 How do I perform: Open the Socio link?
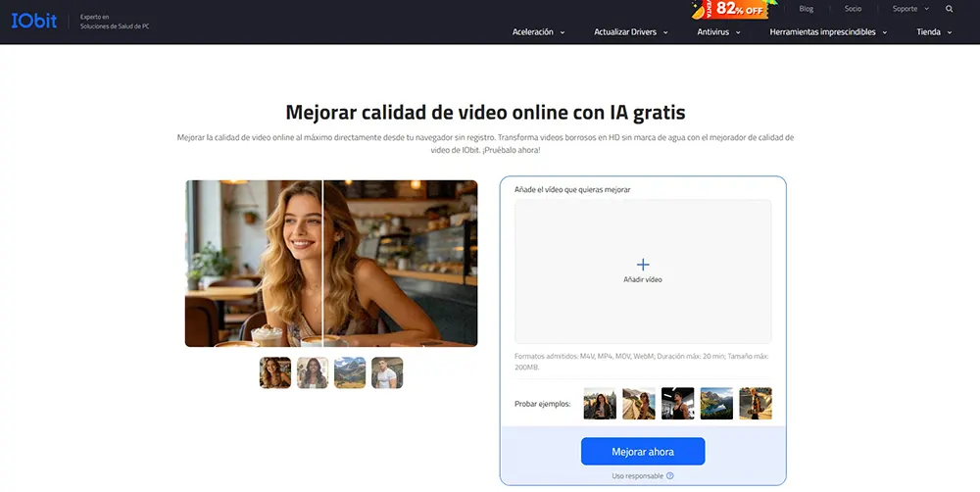pos(853,9)
